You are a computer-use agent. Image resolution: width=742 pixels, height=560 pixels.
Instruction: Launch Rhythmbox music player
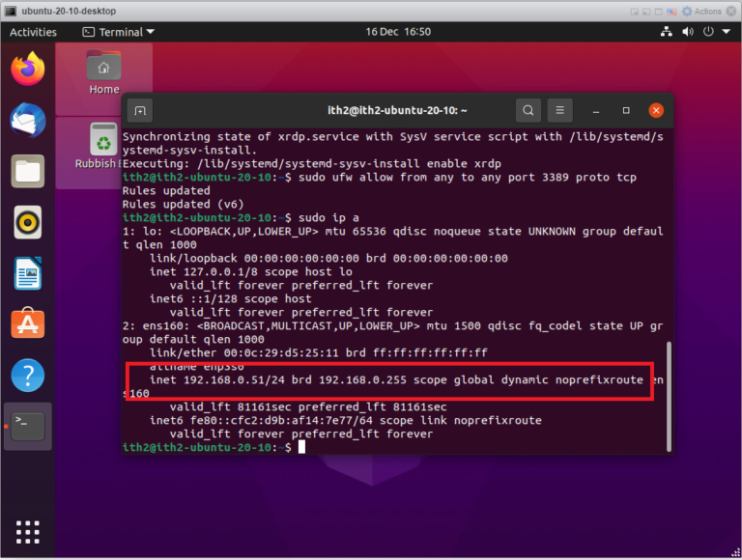(x=27, y=222)
